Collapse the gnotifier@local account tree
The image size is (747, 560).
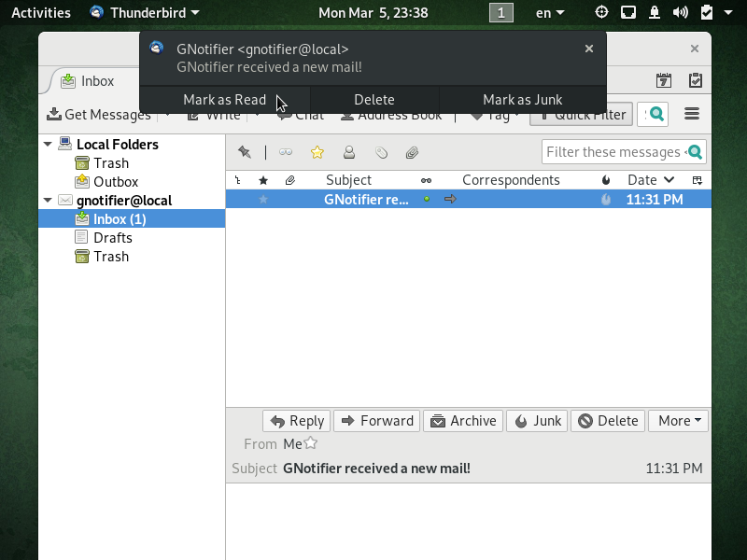(48, 200)
